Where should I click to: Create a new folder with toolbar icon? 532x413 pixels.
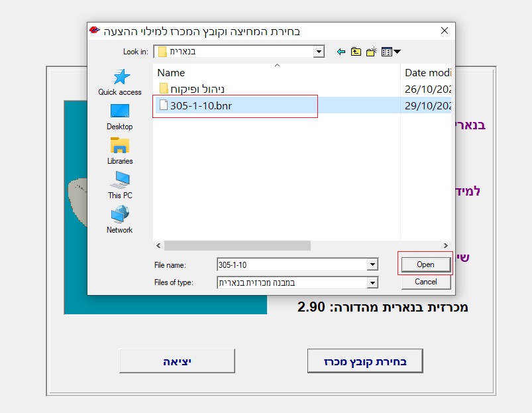coord(372,52)
